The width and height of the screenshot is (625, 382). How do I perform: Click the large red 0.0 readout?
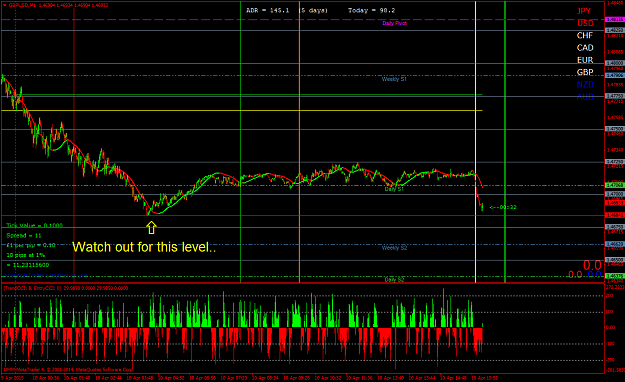(x=592, y=265)
